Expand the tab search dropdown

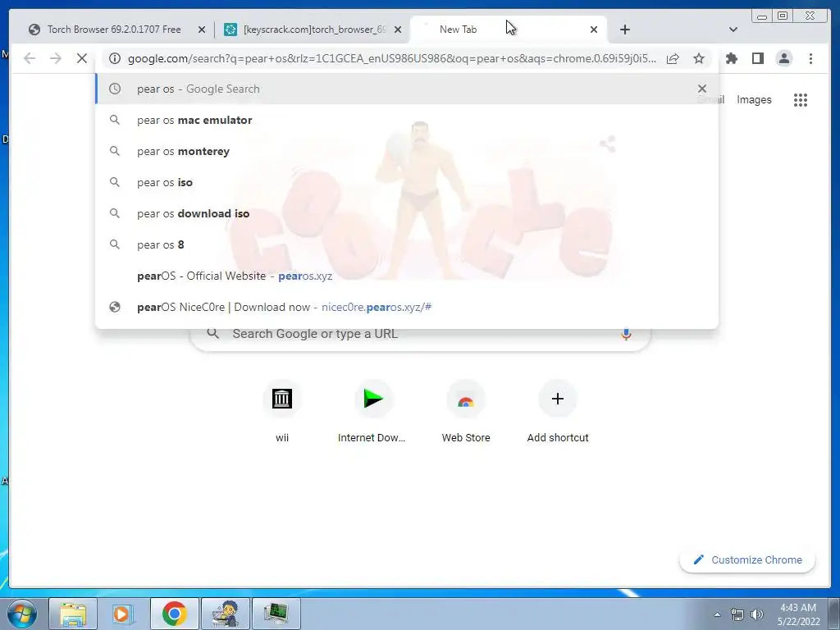[733, 30]
